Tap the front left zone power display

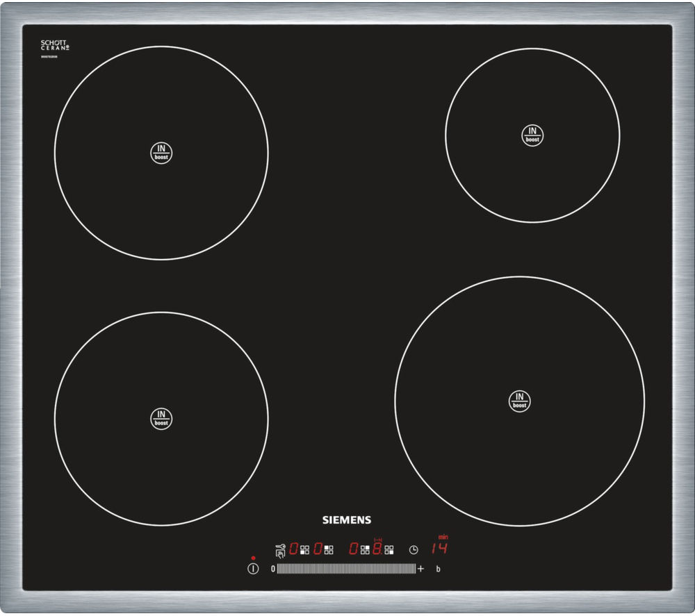click(294, 549)
